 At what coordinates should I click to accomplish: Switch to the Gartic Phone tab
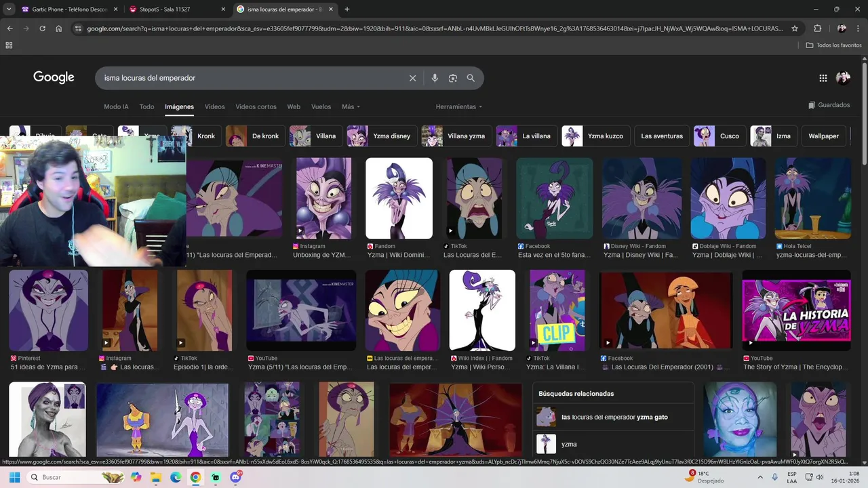click(68, 9)
